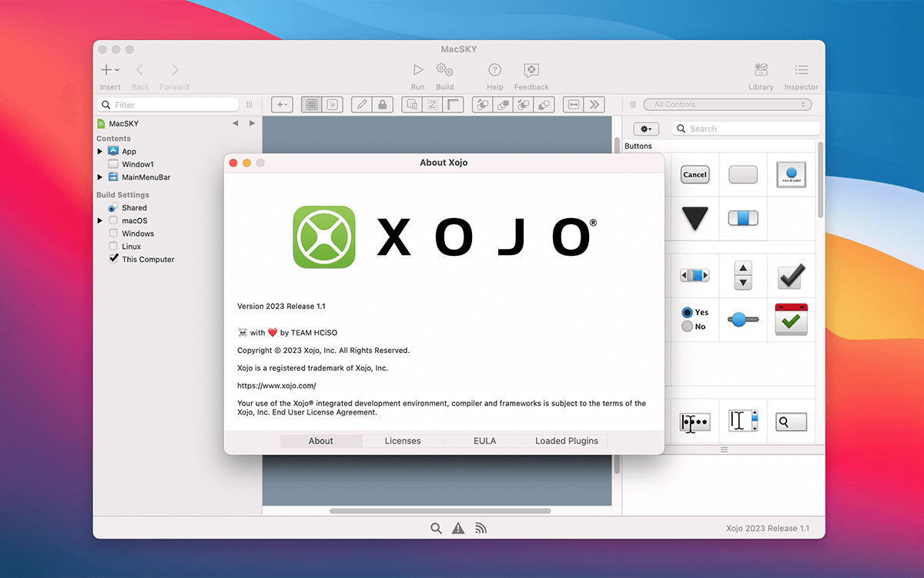This screenshot has width=924, height=578.
Task: Select the black disclosure triangle control
Action: point(695,218)
